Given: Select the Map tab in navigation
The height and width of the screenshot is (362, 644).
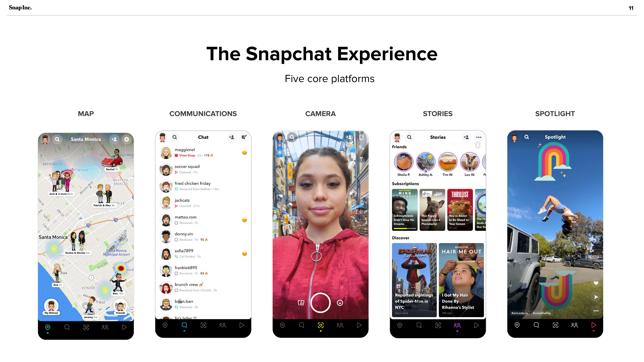Looking at the screenshot, I should [47, 327].
